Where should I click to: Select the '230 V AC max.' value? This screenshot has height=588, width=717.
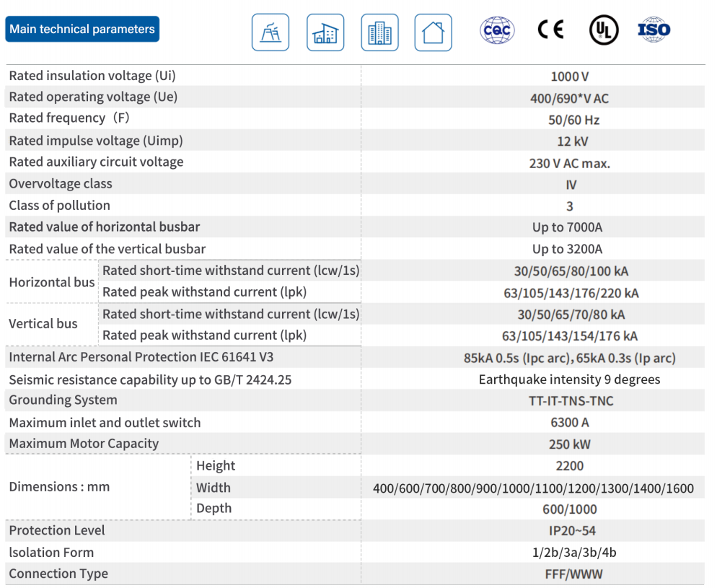pos(570,163)
